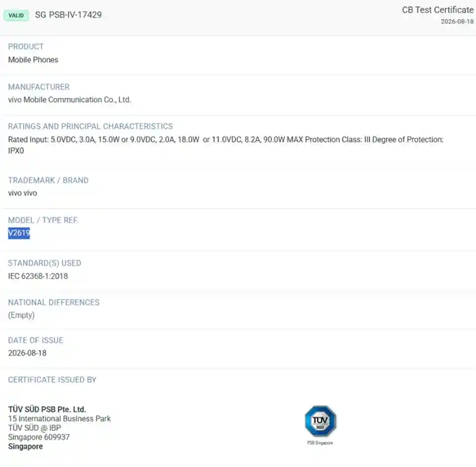
Task: Select the certificate number SG PSB-IV-17429
Action: pyautogui.click(x=68, y=15)
